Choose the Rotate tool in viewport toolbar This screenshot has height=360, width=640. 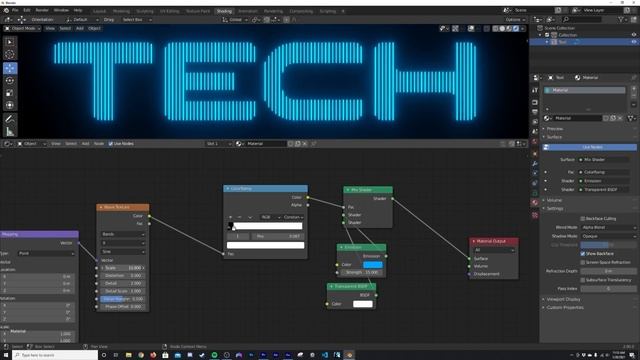[x=10, y=81]
